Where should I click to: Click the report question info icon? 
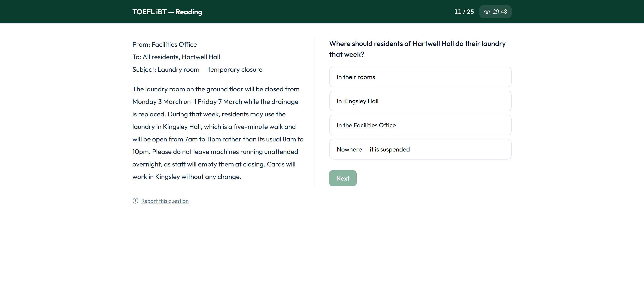(x=135, y=201)
